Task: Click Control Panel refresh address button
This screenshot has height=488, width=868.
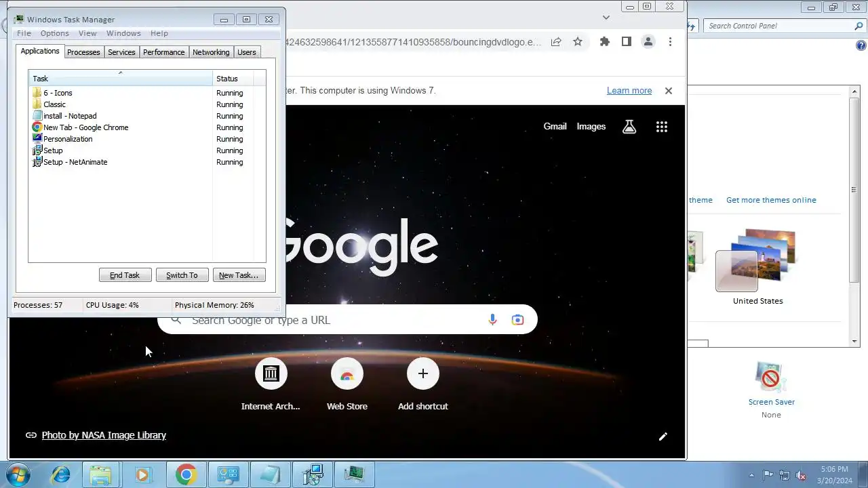Action: (692, 26)
